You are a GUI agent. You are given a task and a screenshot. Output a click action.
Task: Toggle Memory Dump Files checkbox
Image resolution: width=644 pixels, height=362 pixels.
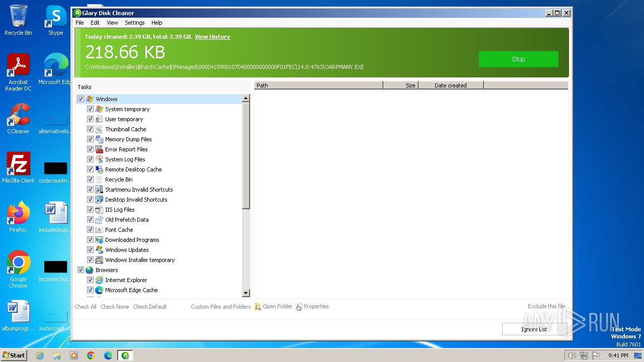point(90,139)
